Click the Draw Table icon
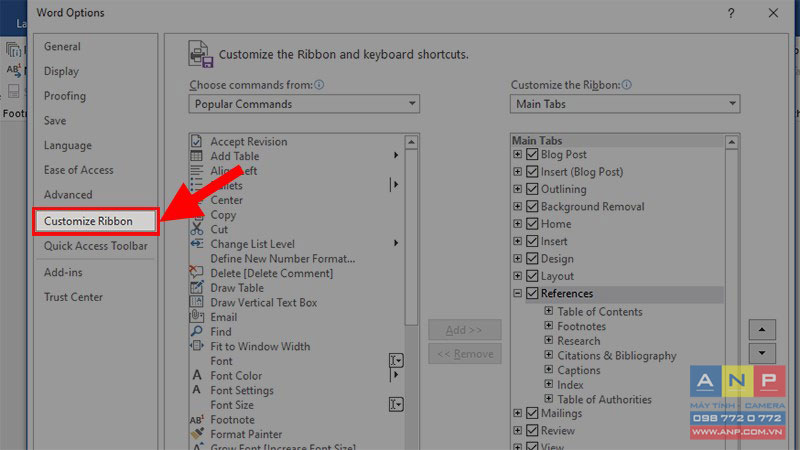800x450 pixels. [x=196, y=288]
